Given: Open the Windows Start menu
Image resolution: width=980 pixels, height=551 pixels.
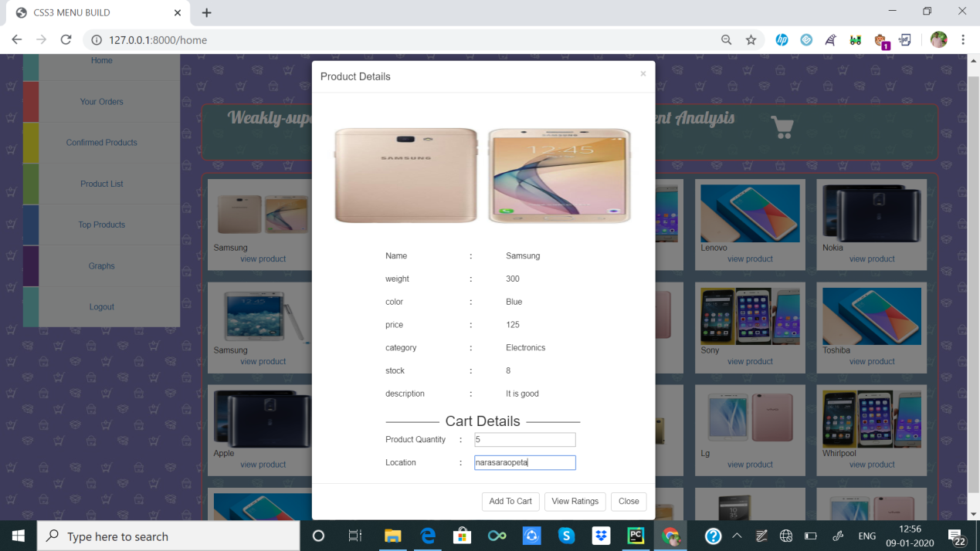Looking at the screenshot, I should (18, 536).
